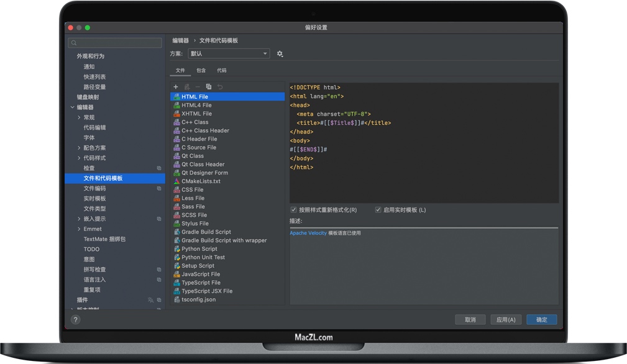Confirm settings with the 确定 button
Viewport: 627px width, 364px height.
click(541, 319)
